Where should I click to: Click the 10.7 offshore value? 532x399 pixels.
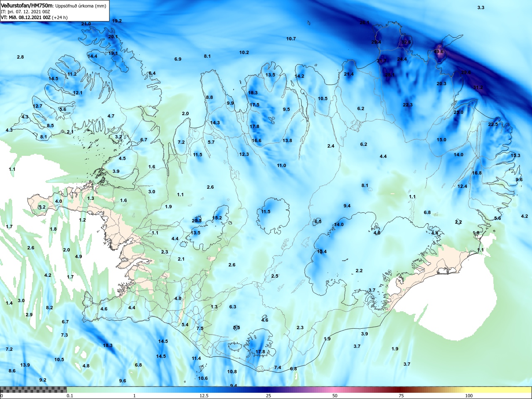coord(291,39)
